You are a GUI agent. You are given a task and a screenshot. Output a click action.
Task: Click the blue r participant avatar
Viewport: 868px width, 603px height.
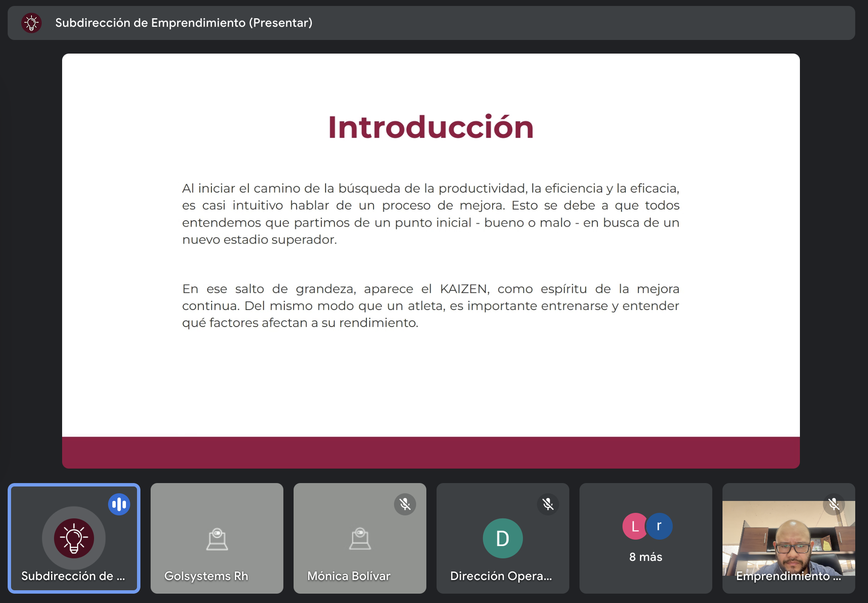pyautogui.click(x=660, y=526)
